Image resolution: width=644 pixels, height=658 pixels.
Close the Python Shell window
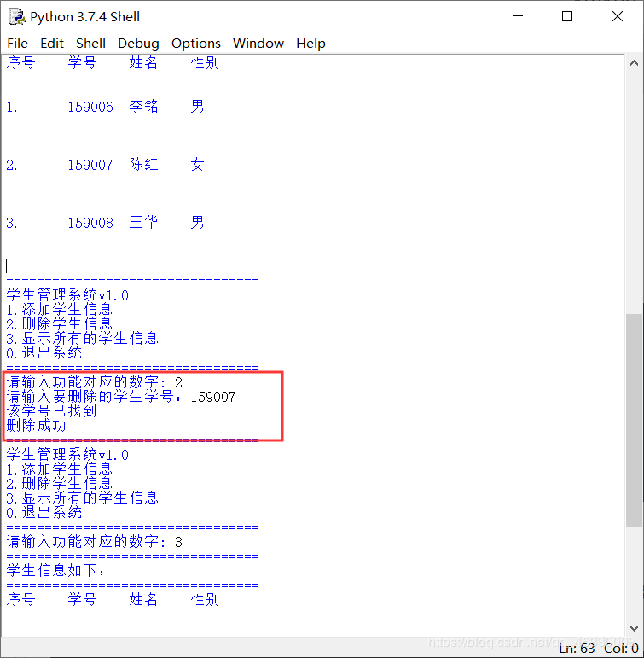618,16
